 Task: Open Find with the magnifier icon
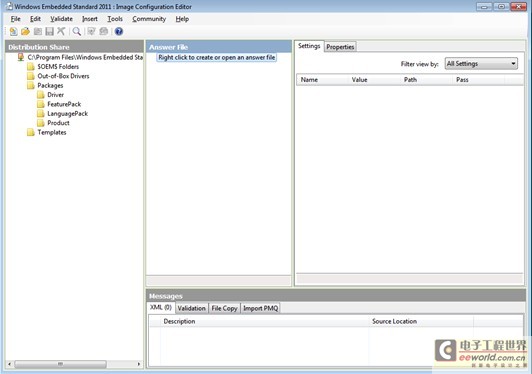(x=77, y=32)
